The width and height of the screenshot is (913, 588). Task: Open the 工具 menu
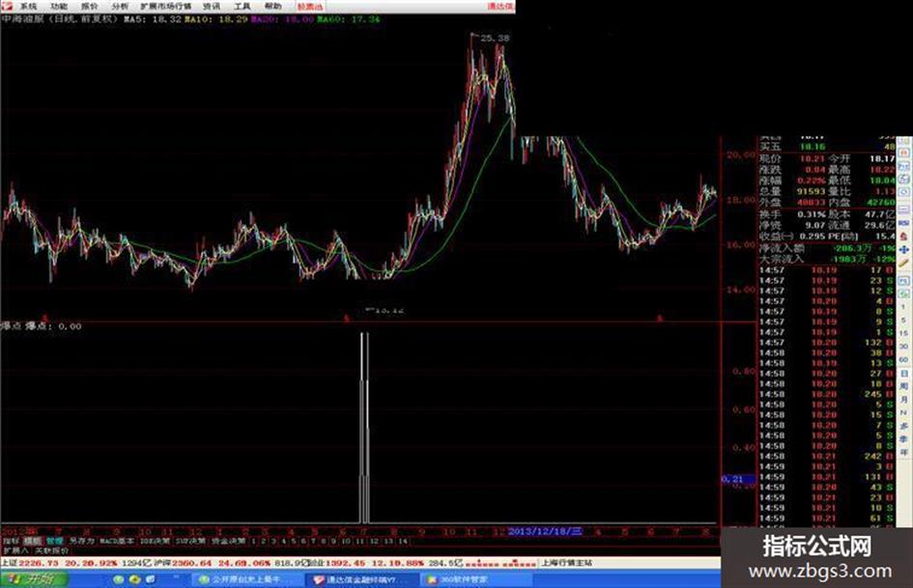(242, 7)
